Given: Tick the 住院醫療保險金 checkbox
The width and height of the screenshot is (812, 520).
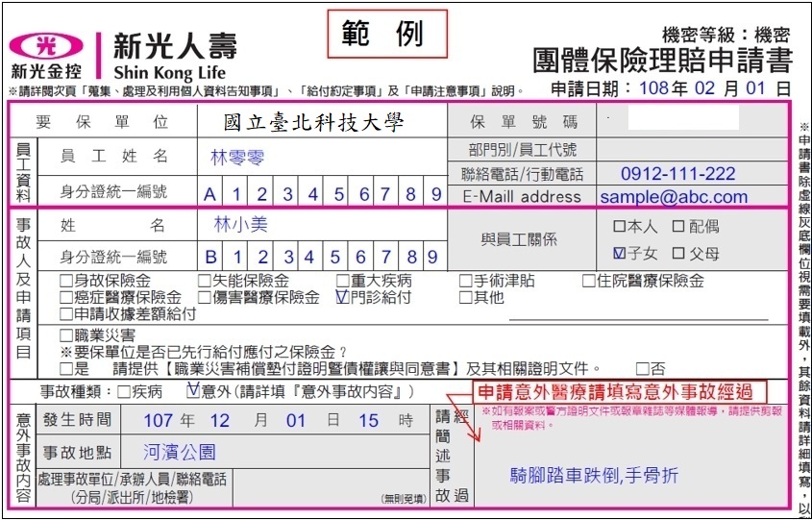Looking at the screenshot, I should click(589, 282).
